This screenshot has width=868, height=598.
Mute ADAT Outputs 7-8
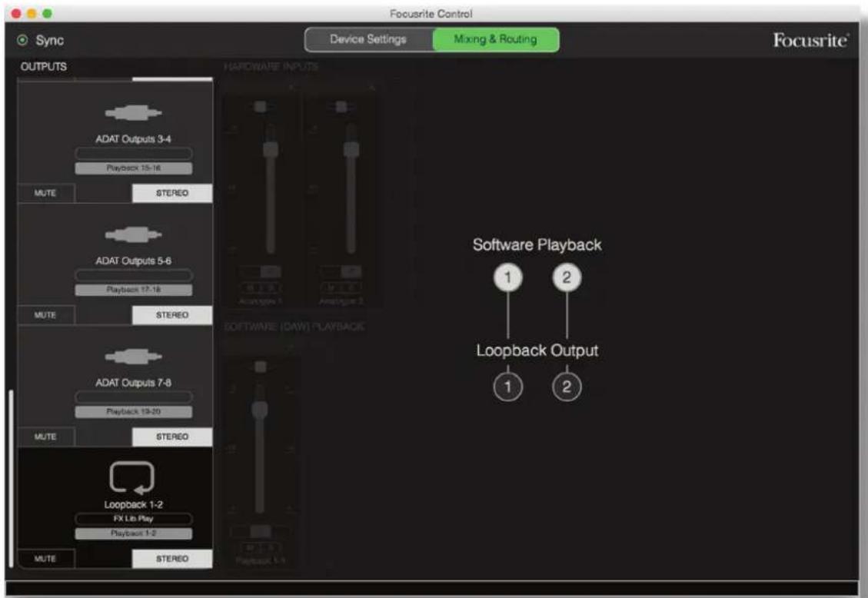(x=45, y=437)
